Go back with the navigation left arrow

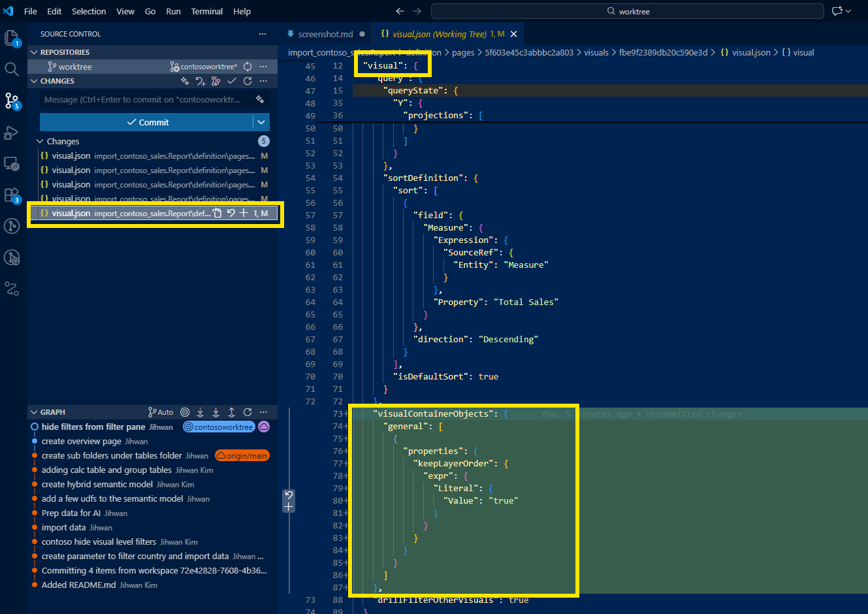400,11
